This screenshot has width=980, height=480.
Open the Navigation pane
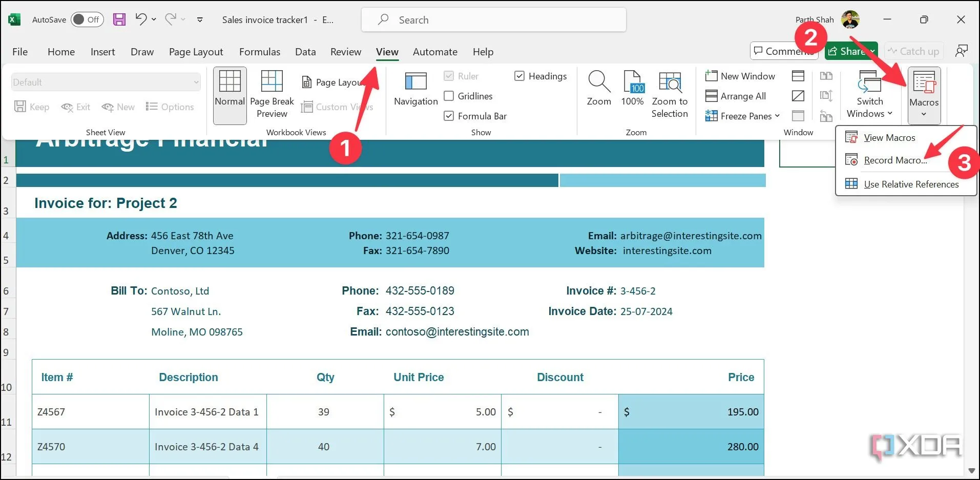point(415,88)
